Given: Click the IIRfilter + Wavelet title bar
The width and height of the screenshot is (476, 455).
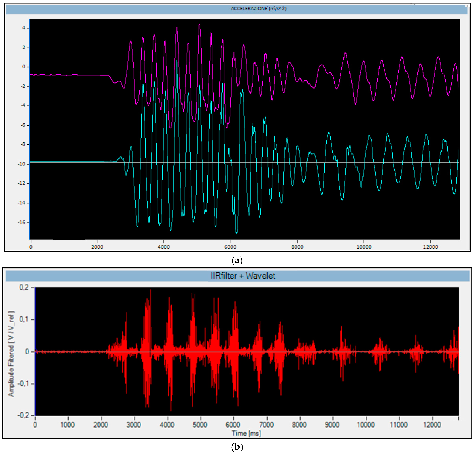Looking at the screenshot, I should click(x=243, y=276).
